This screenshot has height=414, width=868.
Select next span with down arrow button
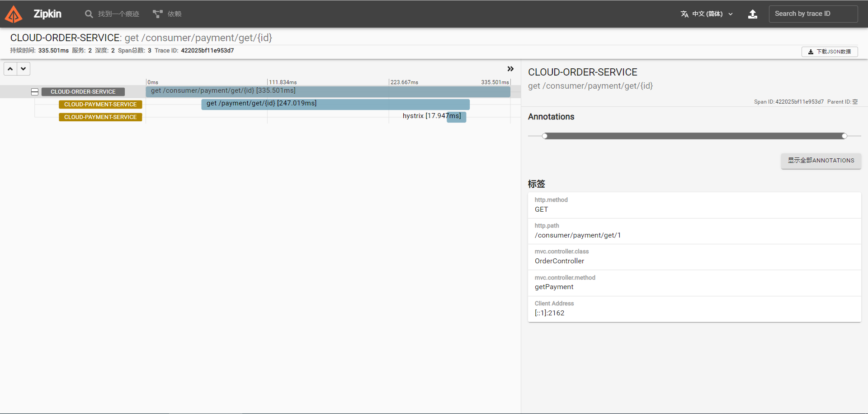click(x=24, y=69)
